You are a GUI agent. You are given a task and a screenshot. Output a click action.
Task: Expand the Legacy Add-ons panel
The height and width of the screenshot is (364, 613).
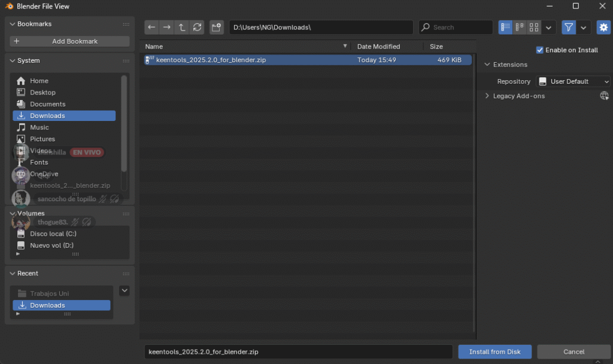pos(487,96)
